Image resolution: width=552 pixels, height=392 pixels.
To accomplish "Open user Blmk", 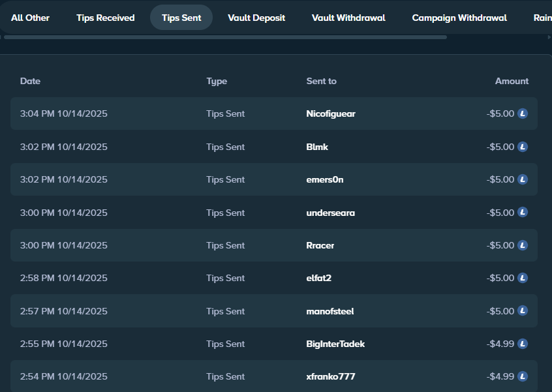I will tap(317, 147).
